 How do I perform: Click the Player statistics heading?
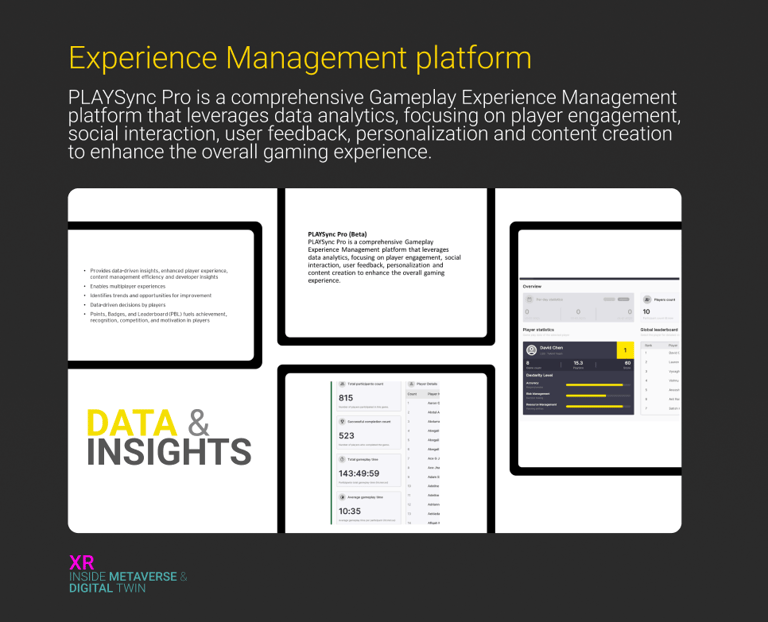tap(538, 330)
